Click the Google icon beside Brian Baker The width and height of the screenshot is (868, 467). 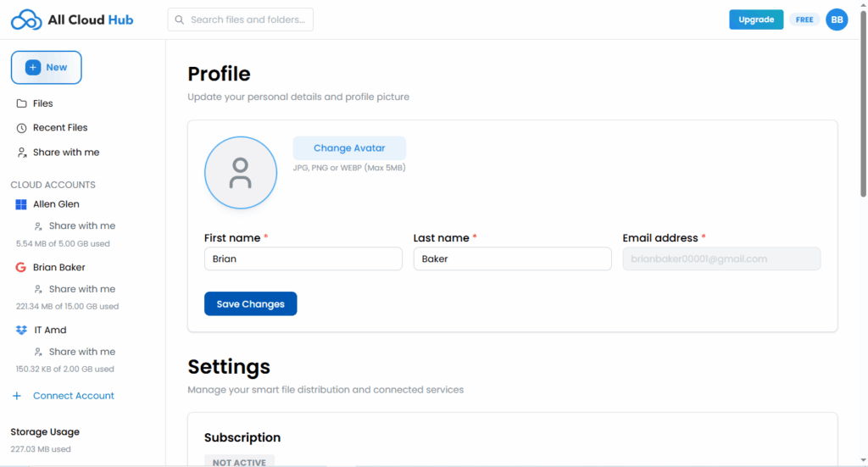20,267
